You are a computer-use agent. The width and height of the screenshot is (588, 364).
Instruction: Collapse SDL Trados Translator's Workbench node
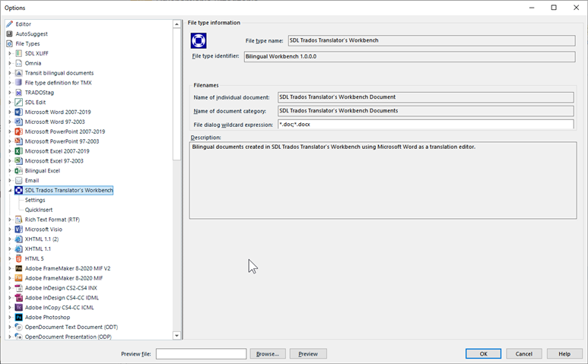(x=10, y=190)
